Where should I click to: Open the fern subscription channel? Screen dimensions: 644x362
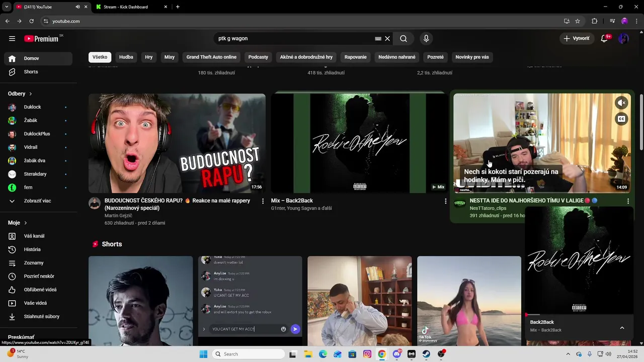[38, 188]
